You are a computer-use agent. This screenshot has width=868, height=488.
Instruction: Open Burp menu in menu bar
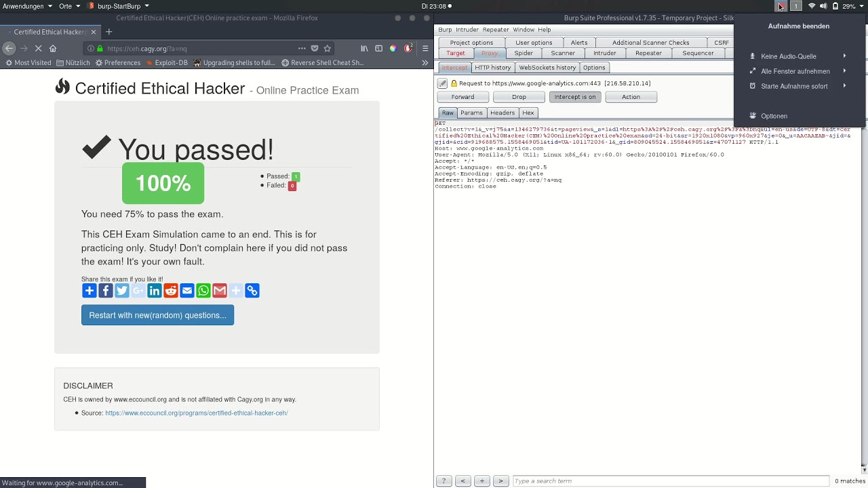pos(445,30)
